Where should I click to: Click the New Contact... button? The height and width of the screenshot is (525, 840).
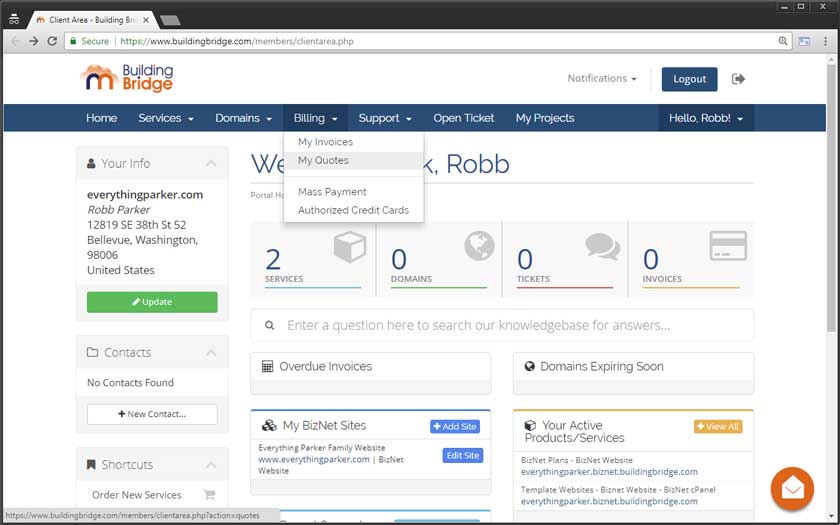(x=152, y=414)
